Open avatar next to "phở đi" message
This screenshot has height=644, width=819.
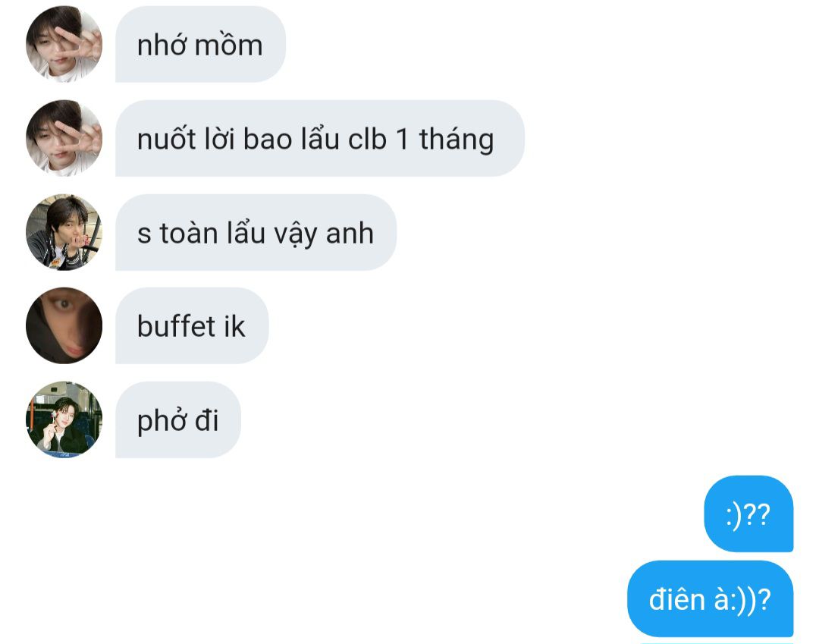pos(64,419)
